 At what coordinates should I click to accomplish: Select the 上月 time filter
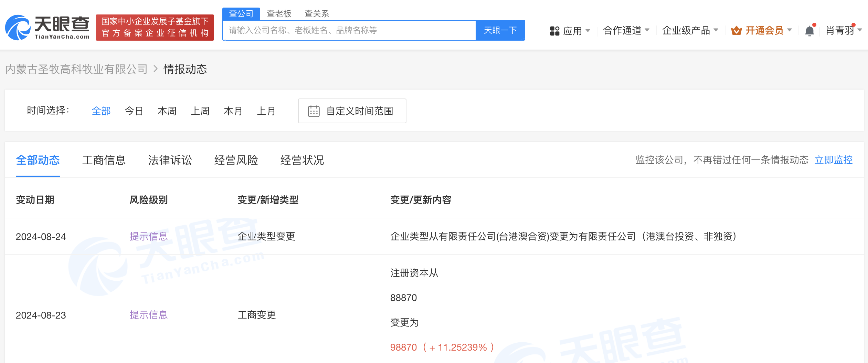pyautogui.click(x=267, y=111)
